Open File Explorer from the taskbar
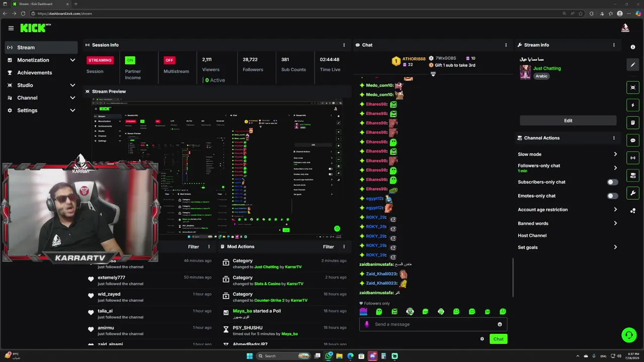 340,356
